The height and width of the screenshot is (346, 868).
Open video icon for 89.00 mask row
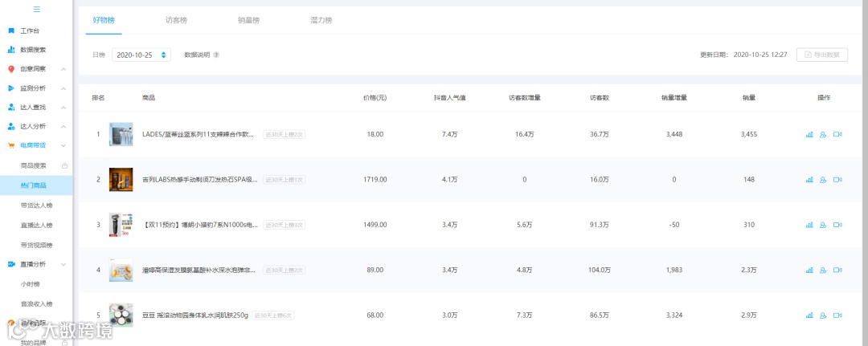click(x=837, y=271)
